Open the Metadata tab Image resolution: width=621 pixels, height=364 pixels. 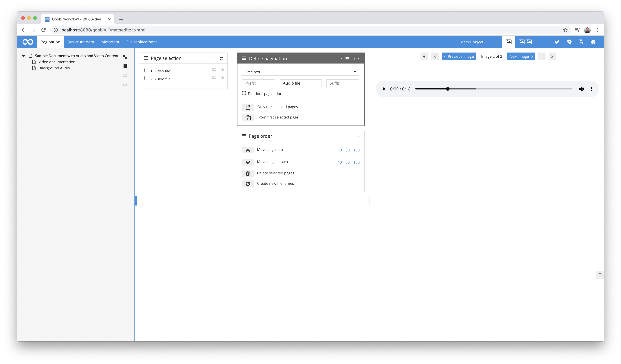pyautogui.click(x=110, y=42)
